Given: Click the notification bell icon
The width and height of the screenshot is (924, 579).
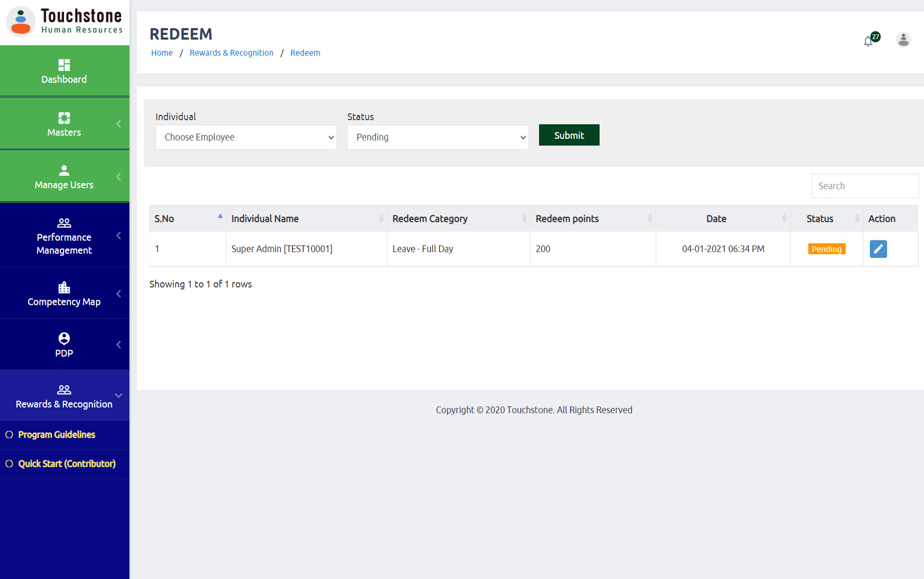Looking at the screenshot, I should (x=868, y=41).
